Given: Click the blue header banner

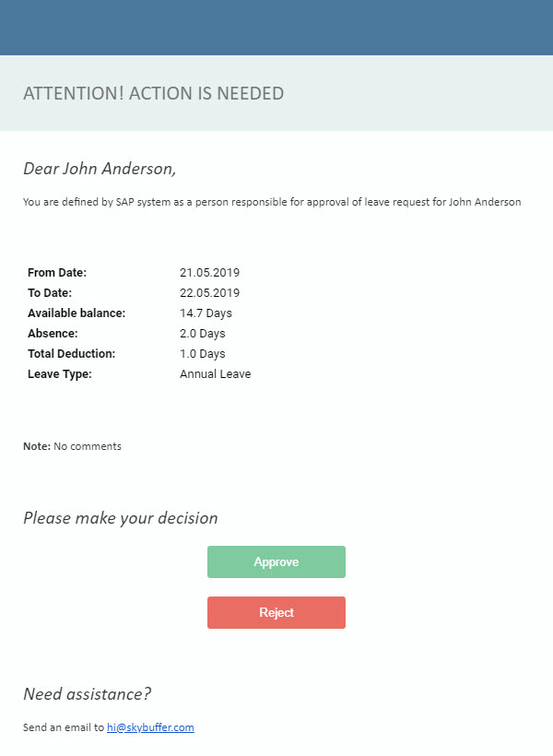Looking at the screenshot, I should tap(276, 28).
